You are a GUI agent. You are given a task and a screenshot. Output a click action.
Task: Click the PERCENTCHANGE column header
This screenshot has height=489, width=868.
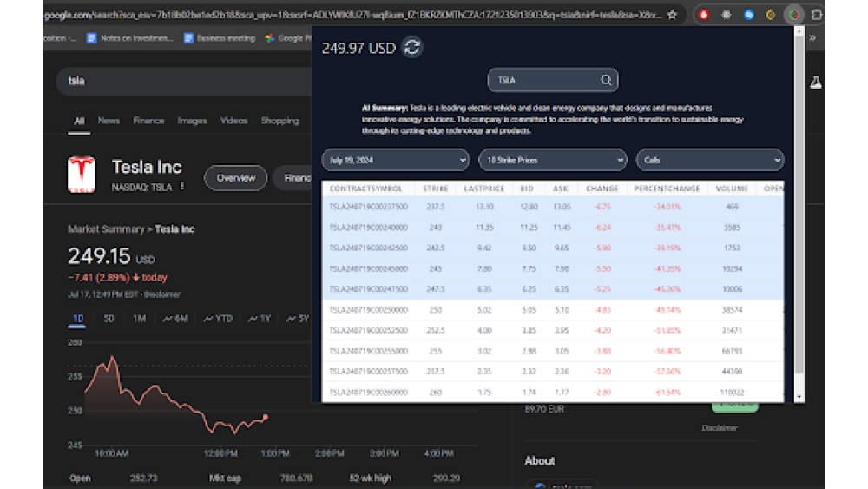click(667, 188)
